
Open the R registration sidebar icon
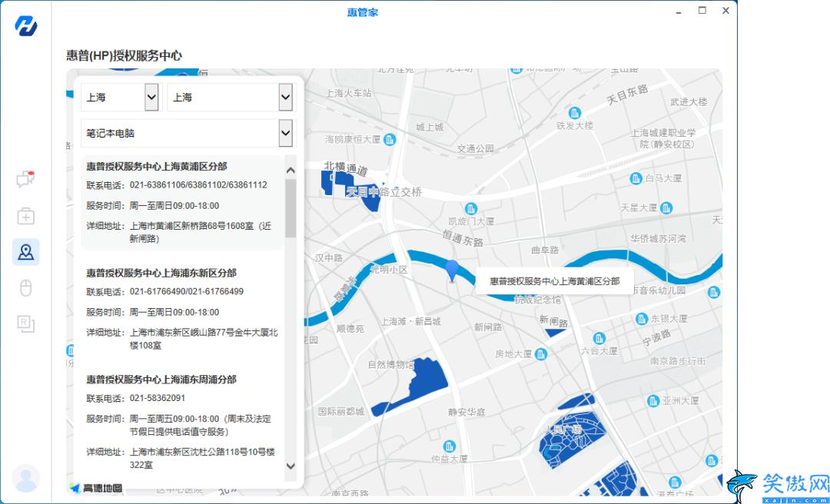25,323
